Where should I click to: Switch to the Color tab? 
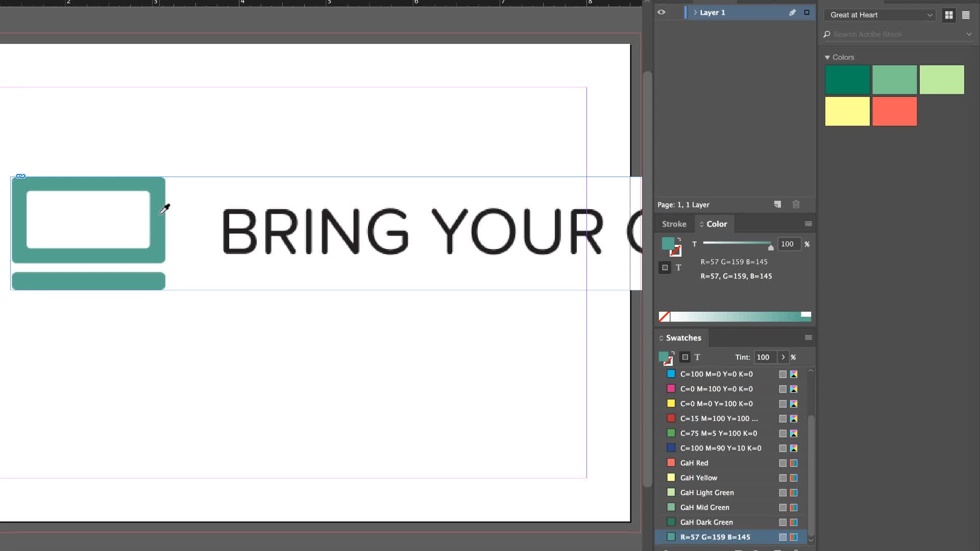[714, 224]
